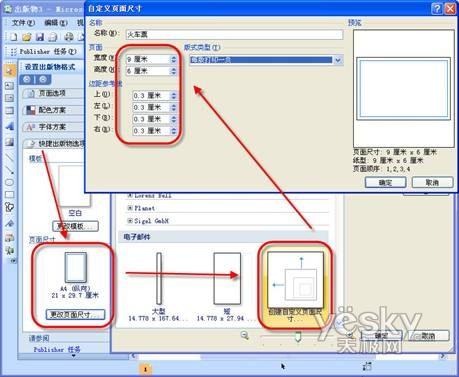Open the 文件 File menu

[23, 23]
